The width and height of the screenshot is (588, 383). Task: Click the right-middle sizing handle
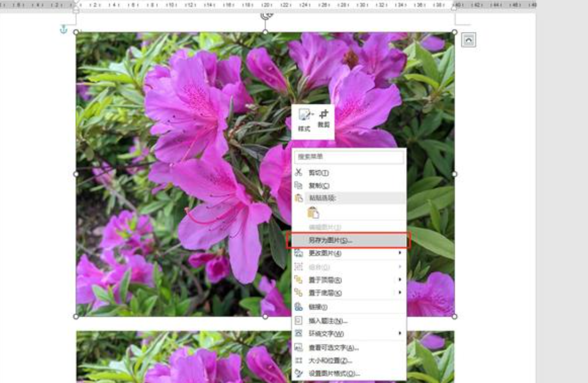point(454,174)
